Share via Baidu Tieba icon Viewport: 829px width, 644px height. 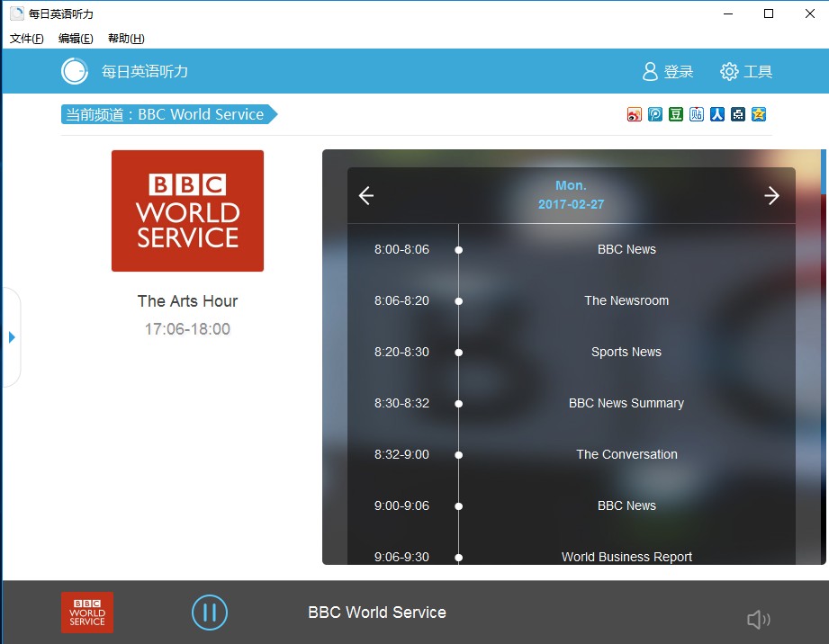click(697, 114)
